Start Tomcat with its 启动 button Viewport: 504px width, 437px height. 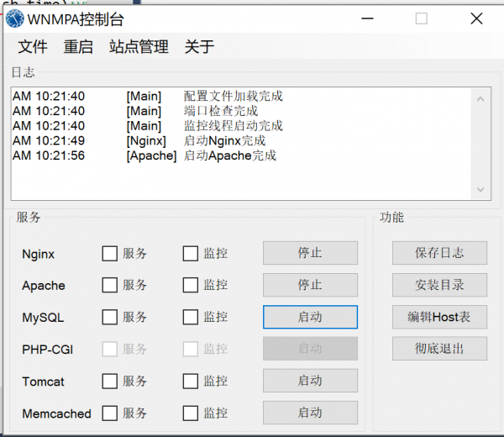[310, 381]
